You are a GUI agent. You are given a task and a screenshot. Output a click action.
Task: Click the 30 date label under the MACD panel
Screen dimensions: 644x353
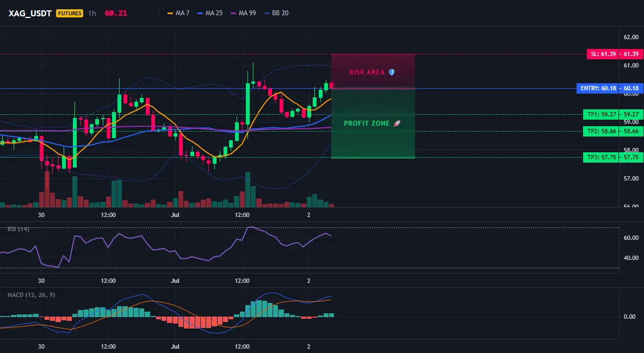(41, 346)
